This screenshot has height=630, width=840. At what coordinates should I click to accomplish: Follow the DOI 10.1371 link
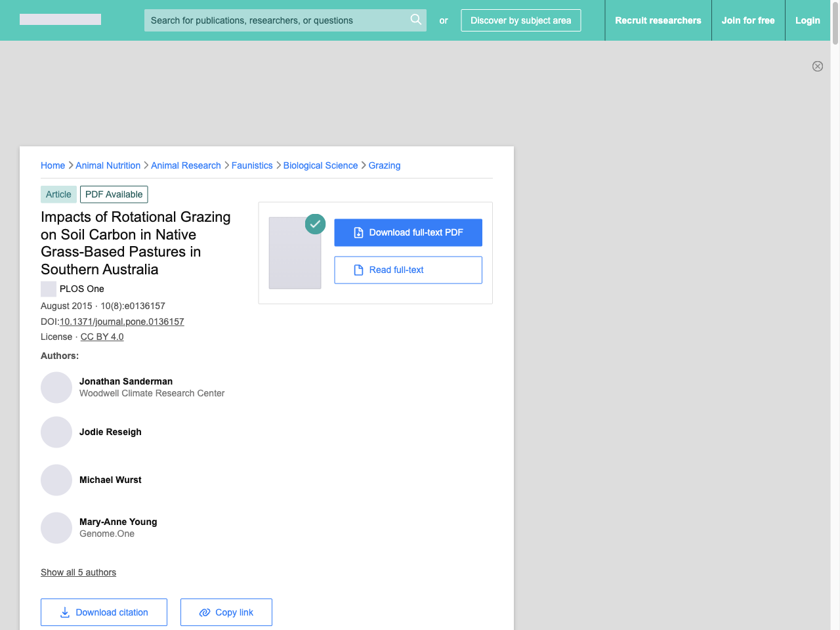click(121, 322)
